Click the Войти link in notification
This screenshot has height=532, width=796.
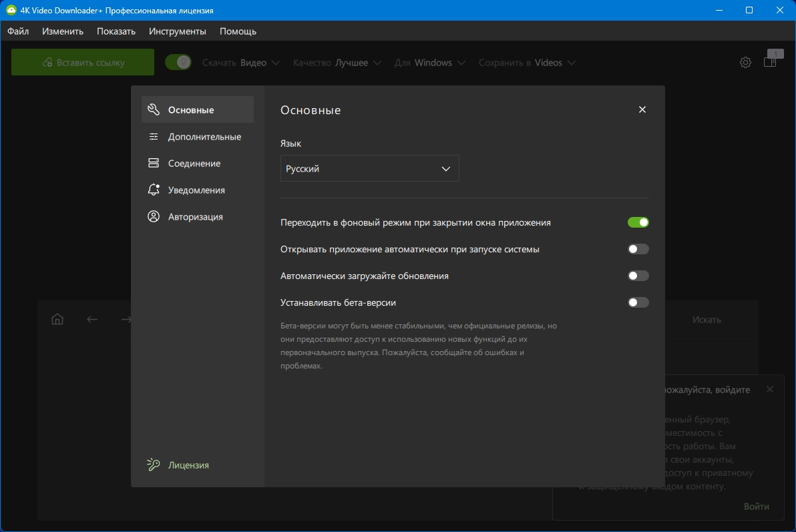pyautogui.click(x=756, y=507)
